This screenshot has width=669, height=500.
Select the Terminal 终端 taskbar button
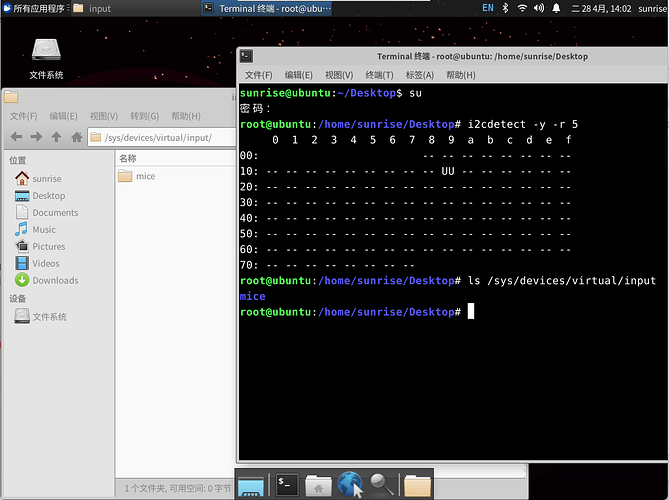coord(267,8)
